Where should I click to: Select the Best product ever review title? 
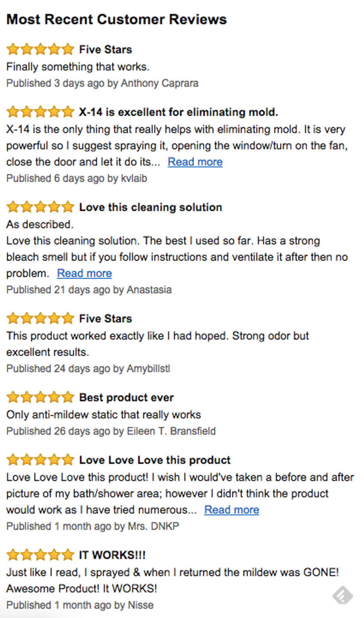(x=126, y=397)
